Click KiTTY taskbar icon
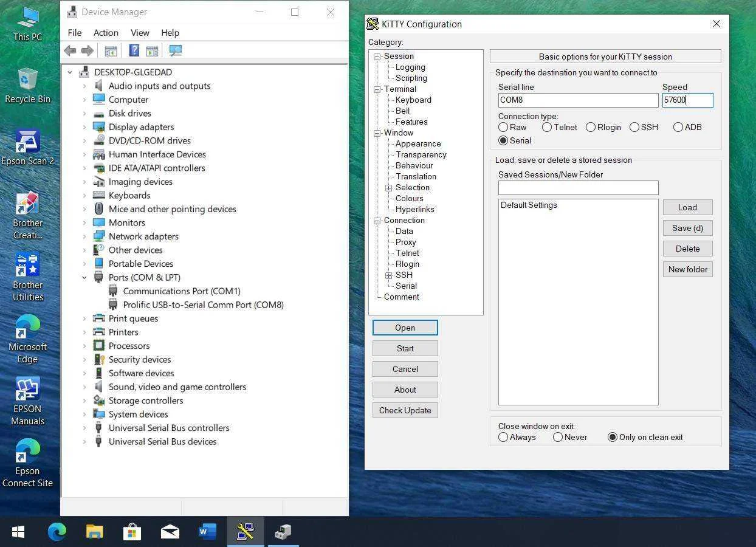756x547 pixels. pos(246,532)
